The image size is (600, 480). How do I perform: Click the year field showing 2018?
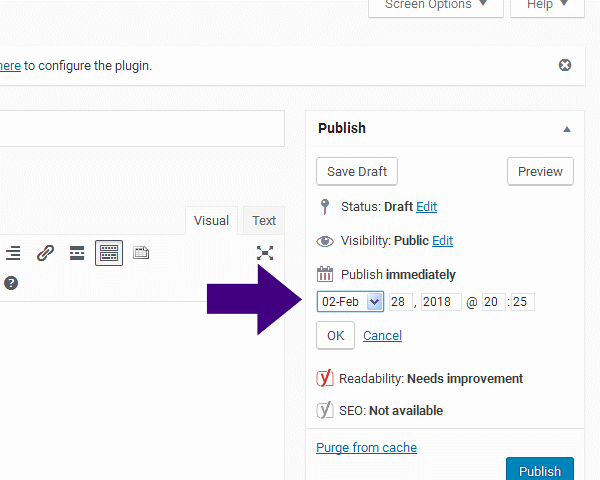coord(441,301)
